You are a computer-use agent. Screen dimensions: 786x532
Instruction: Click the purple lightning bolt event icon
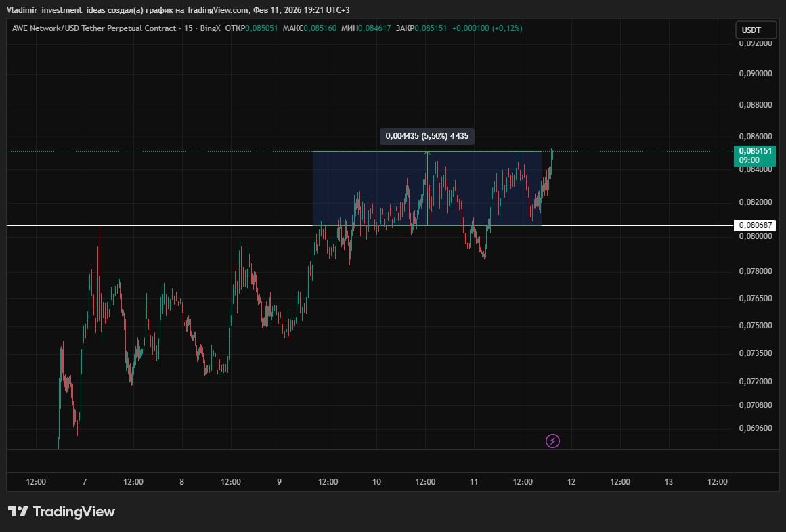[552, 441]
